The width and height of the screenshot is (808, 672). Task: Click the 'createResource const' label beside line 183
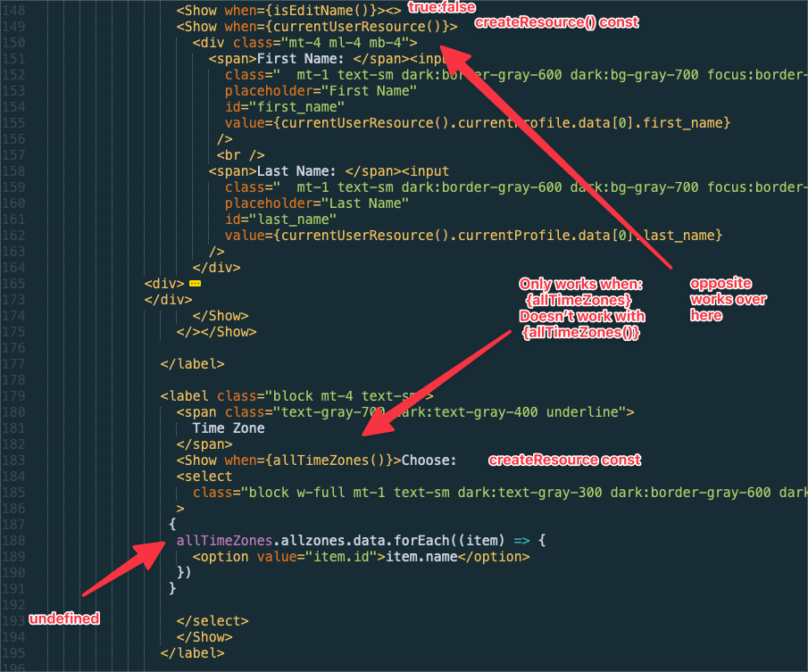coord(564,460)
